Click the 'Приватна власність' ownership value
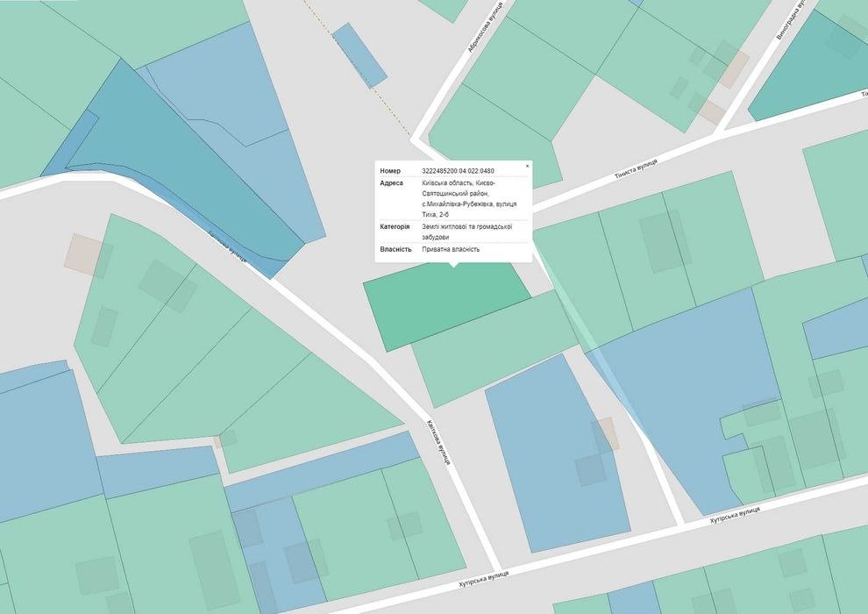This screenshot has width=868, height=614. point(451,249)
